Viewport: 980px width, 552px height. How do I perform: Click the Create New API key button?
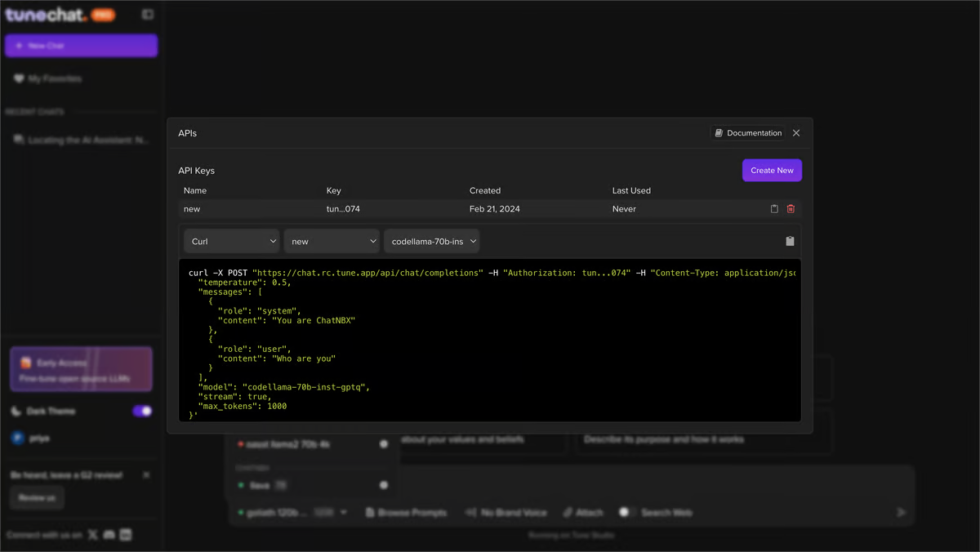pos(771,170)
